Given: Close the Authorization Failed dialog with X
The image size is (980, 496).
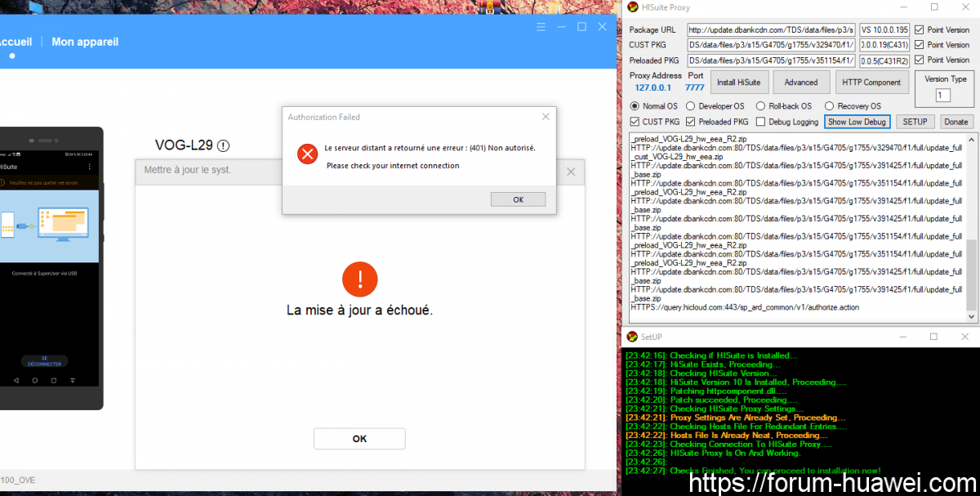Looking at the screenshot, I should [x=546, y=117].
